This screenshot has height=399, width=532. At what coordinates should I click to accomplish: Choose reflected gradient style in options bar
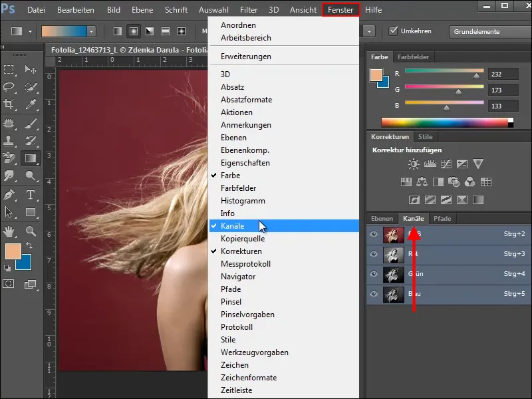[166, 31]
